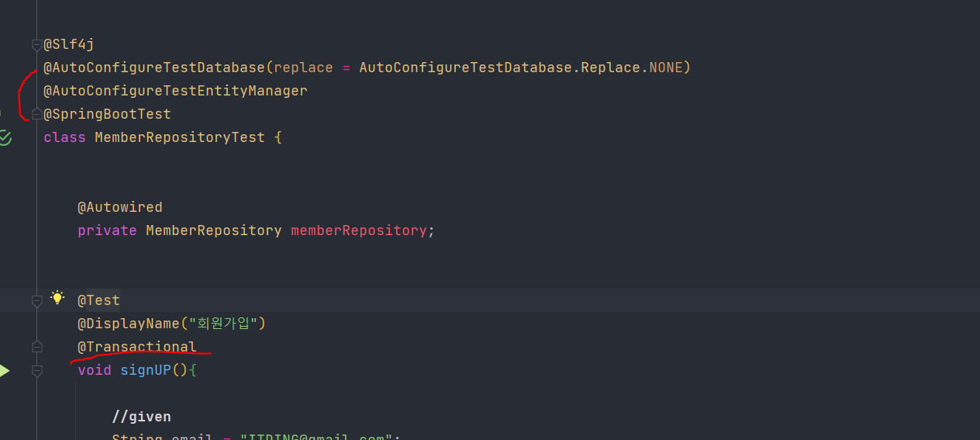Click the 'replace' parameter name
Viewport: 980px width, 440px height.
pyautogui.click(x=303, y=68)
